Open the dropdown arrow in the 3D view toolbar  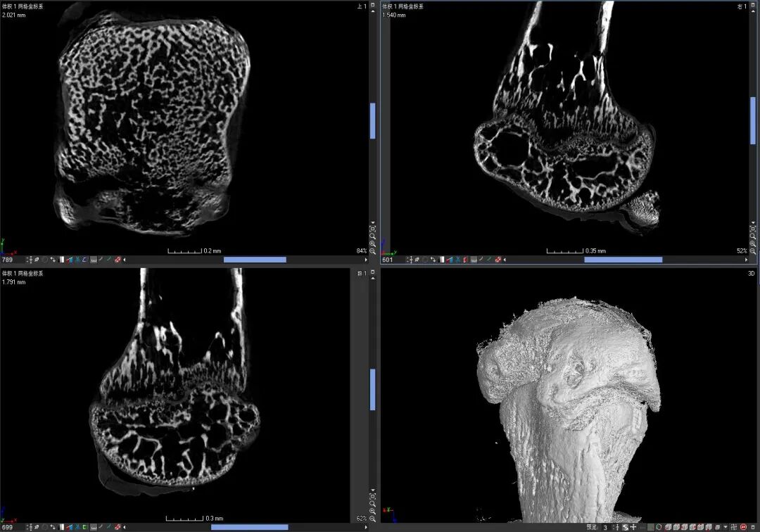click(x=725, y=527)
